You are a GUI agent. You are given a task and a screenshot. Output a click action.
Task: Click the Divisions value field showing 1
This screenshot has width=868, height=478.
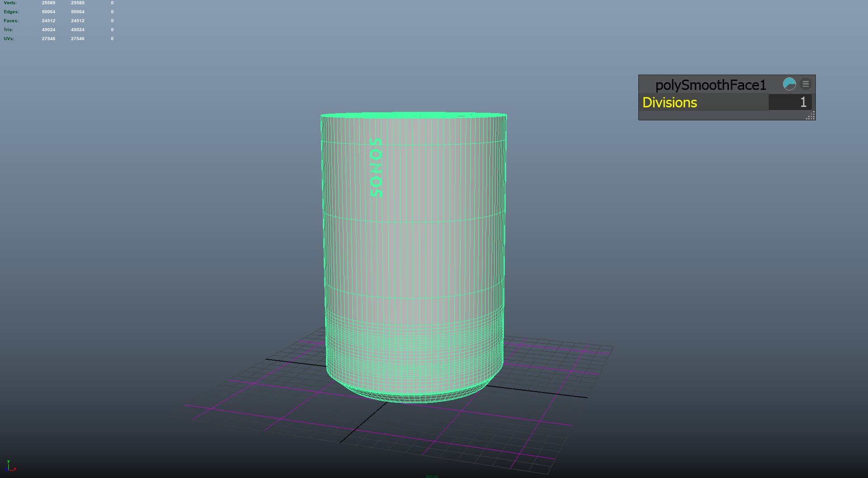(790, 102)
